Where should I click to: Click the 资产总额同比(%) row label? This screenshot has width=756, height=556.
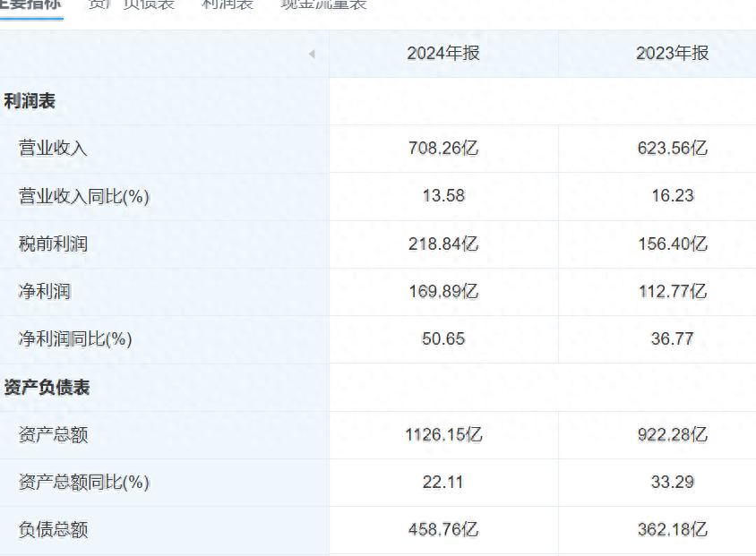84,483
